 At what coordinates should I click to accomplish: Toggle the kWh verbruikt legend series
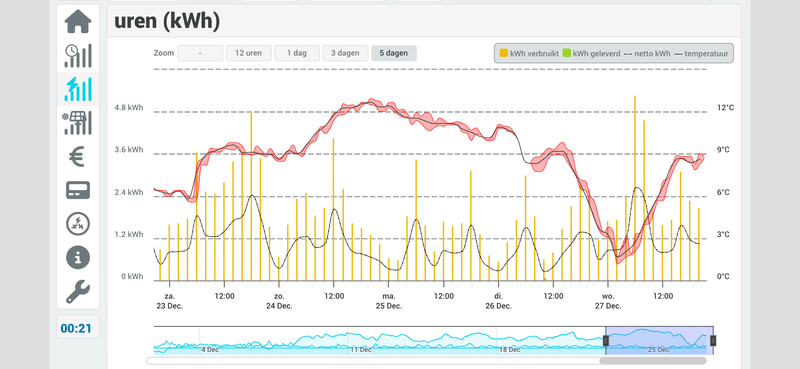(x=529, y=53)
